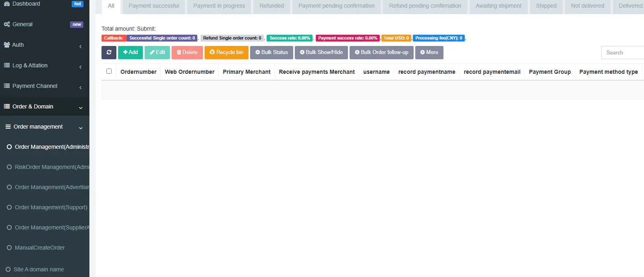Click the Search input field
This screenshot has height=277, width=644.
(x=623, y=53)
